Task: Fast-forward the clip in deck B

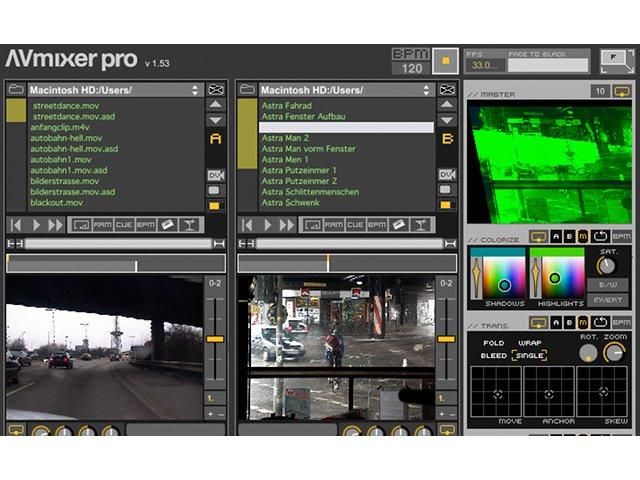Action: point(286,225)
